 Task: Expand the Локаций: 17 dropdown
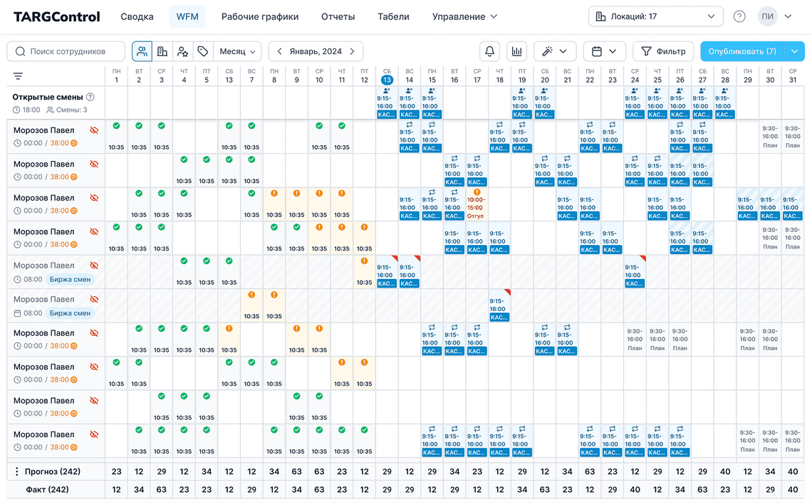[655, 16]
